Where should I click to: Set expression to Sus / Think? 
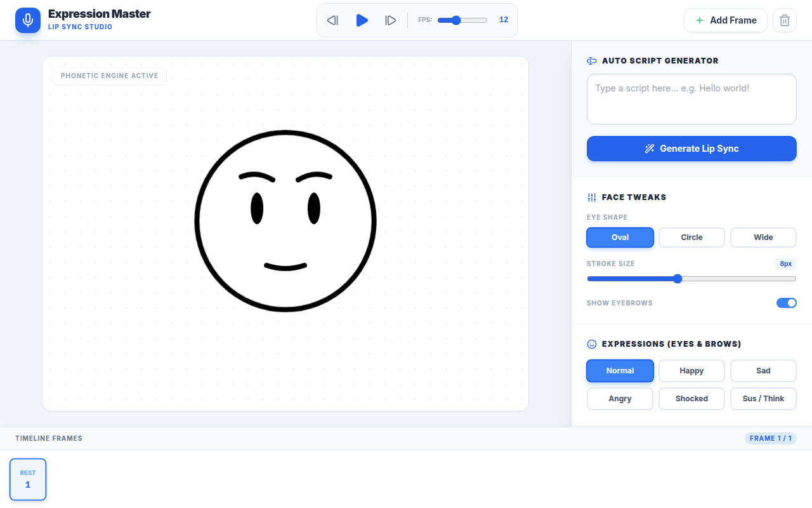pos(763,399)
